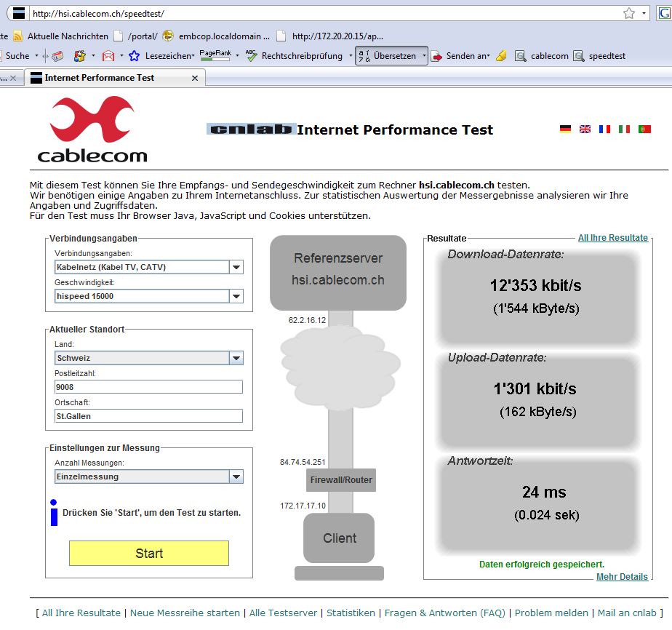
Task: Click the Italian flag icon
Action: tap(624, 129)
